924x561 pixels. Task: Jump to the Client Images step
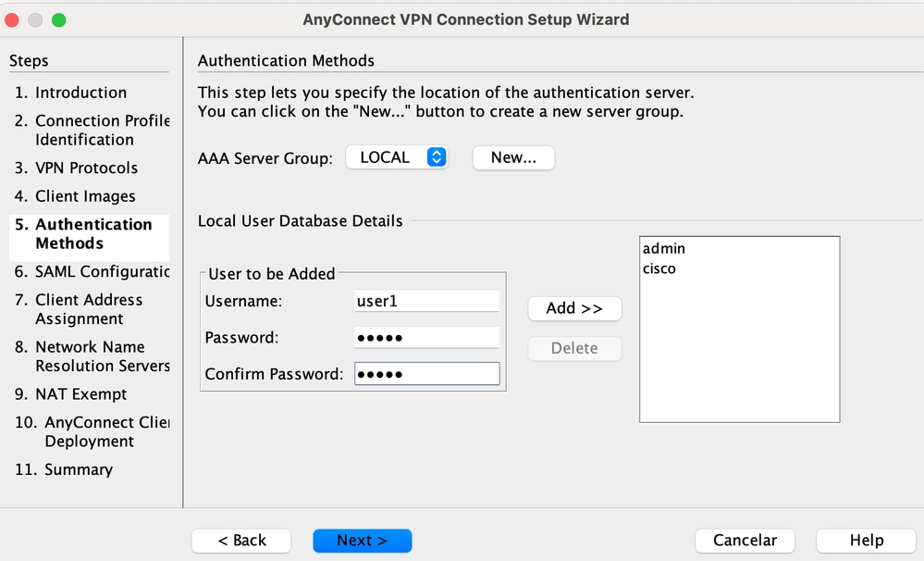85,196
